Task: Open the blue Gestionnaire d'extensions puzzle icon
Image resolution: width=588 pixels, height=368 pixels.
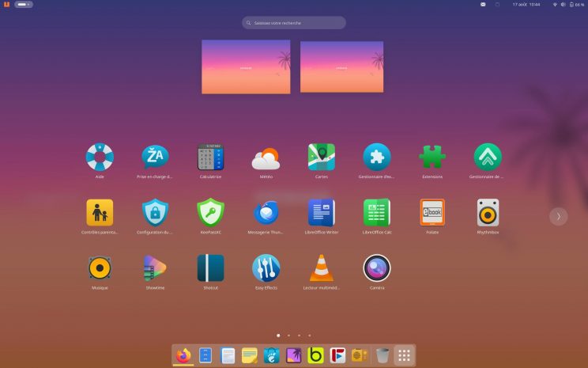Action: click(x=377, y=157)
